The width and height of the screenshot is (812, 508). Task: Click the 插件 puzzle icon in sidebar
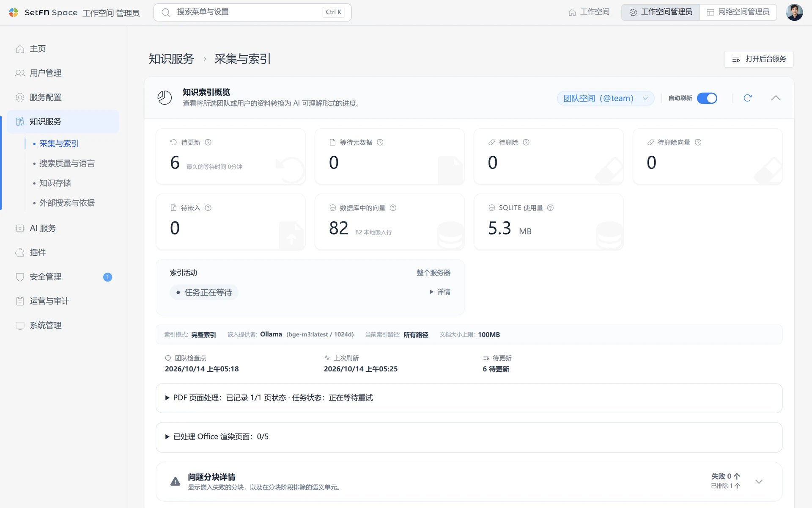(x=20, y=253)
